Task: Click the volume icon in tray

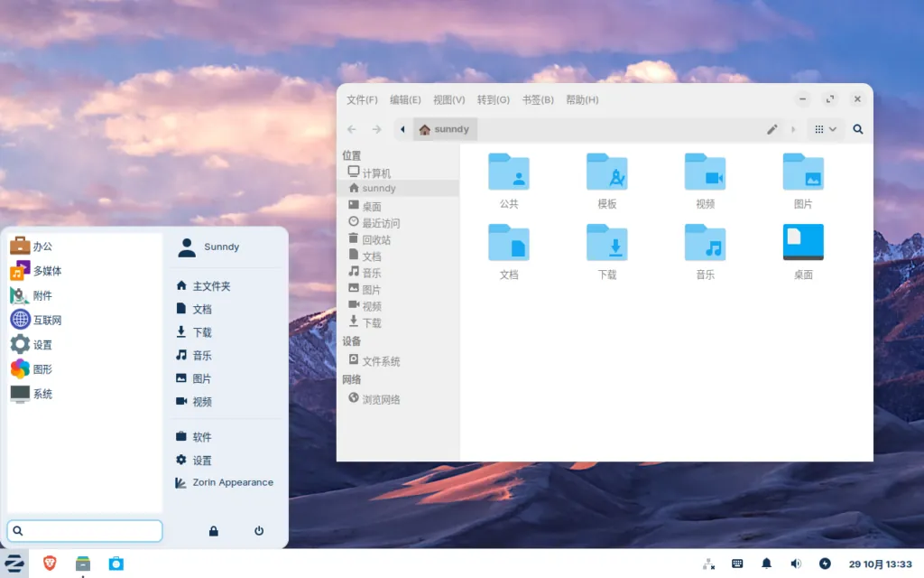Action: point(796,564)
